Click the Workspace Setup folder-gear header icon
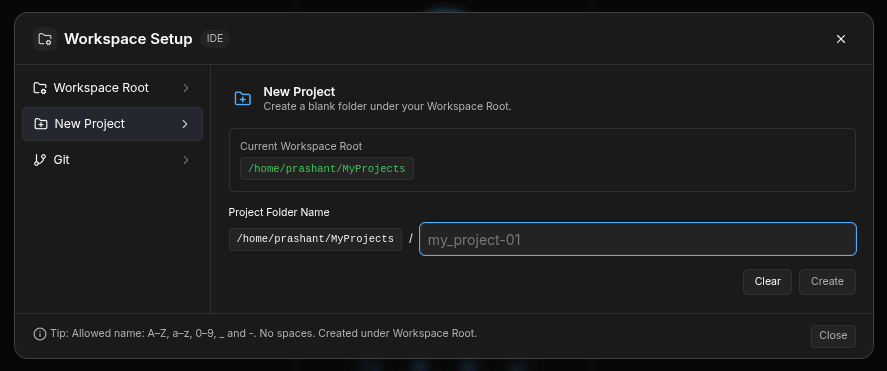Screen dimensions: 887x371 [x=45, y=39]
